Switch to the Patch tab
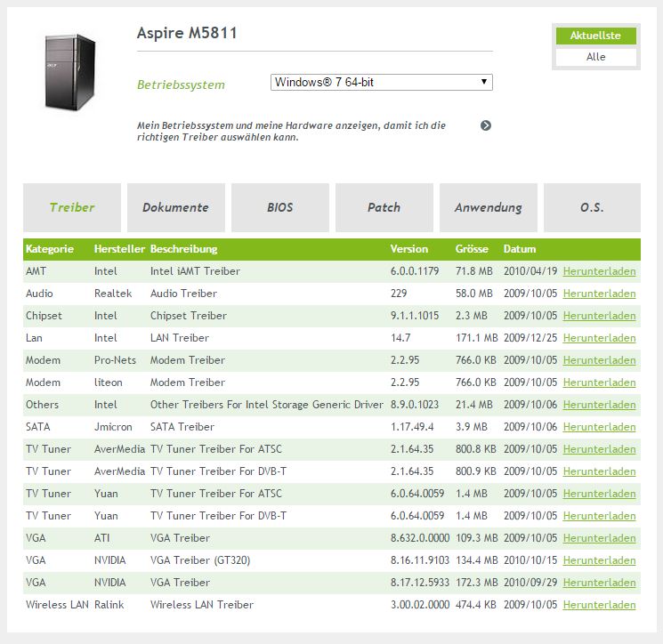 point(384,207)
